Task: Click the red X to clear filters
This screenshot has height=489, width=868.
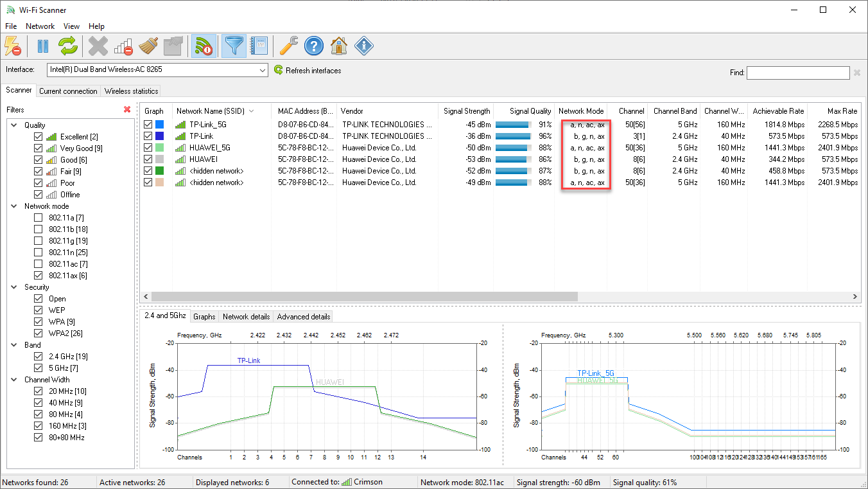Action: (127, 110)
